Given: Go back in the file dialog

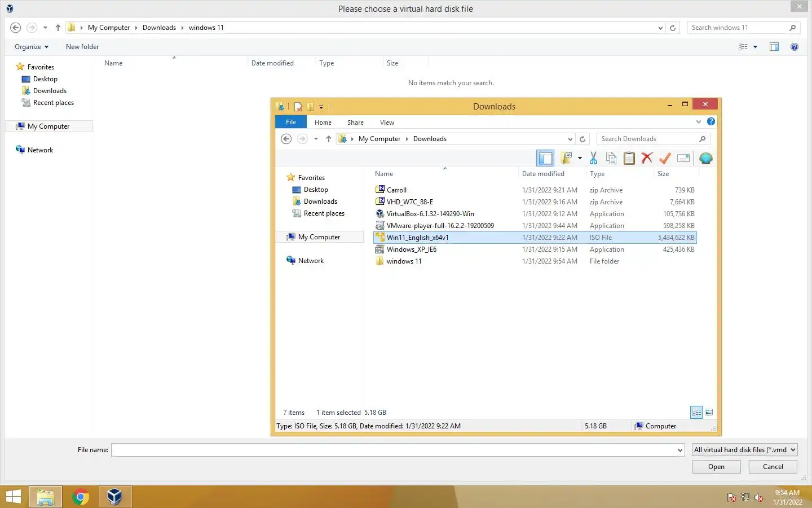Looking at the screenshot, I should (x=16, y=28).
